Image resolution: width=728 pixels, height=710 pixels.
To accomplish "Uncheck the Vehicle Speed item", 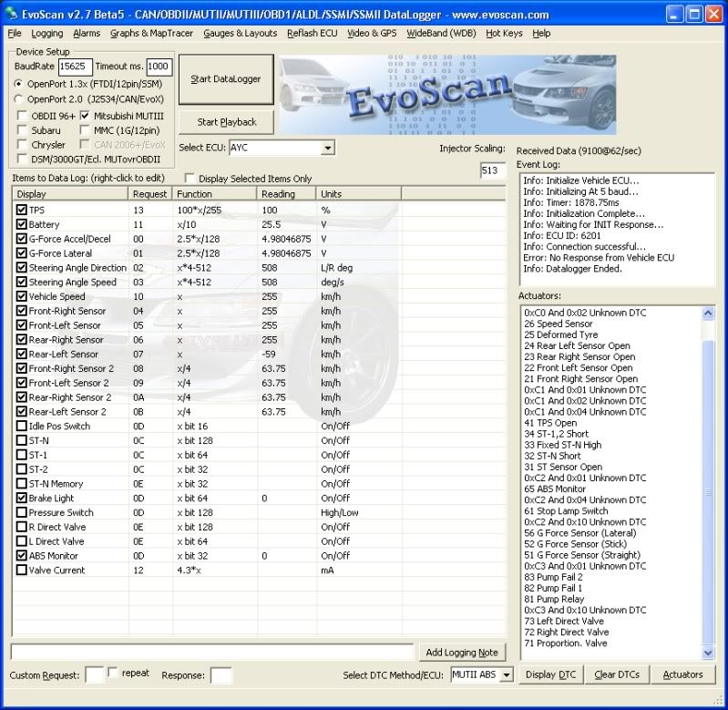I will [21, 296].
